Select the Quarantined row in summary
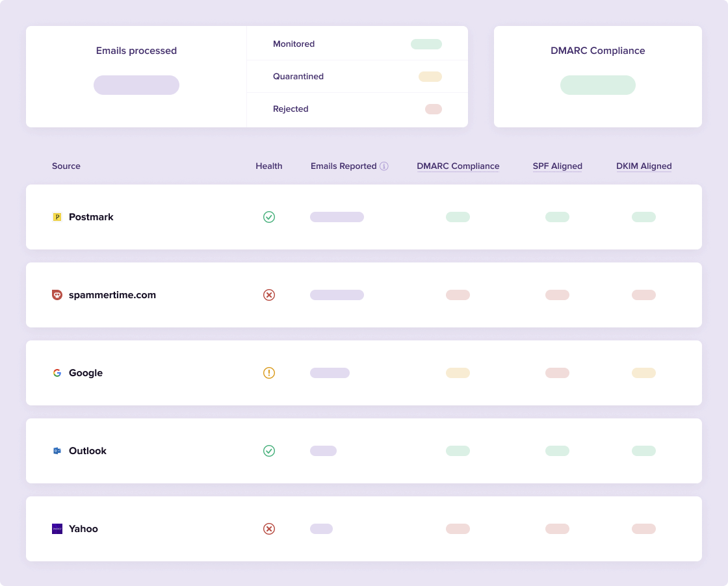728x586 pixels. [x=357, y=77]
